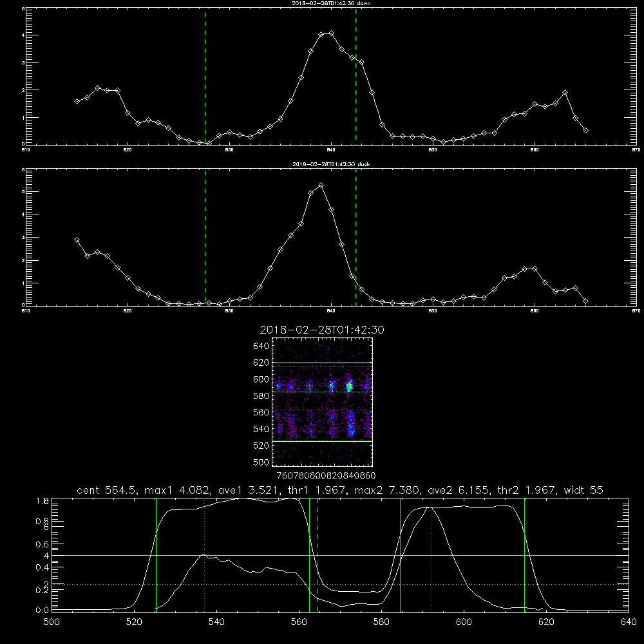Click the x-axis label 540 of bottom plot

(x=216, y=622)
